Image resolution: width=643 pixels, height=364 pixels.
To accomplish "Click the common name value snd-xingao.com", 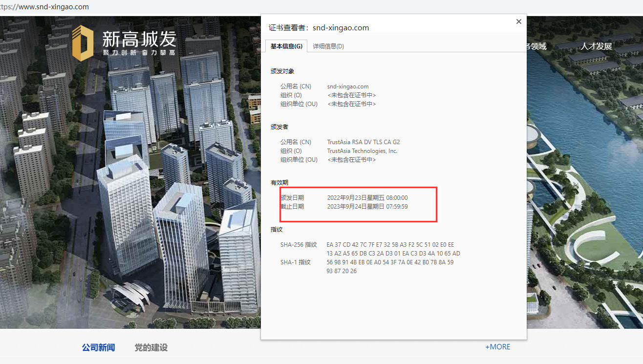I will coord(348,86).
